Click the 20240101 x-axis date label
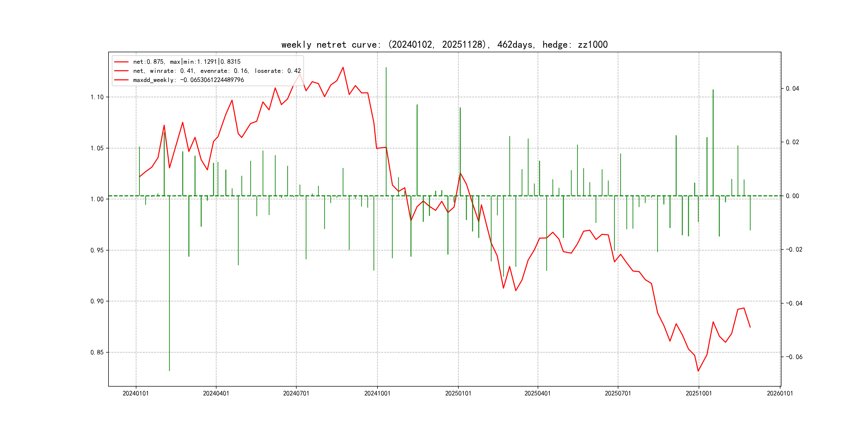868x434 pixels. coord(136,394)
